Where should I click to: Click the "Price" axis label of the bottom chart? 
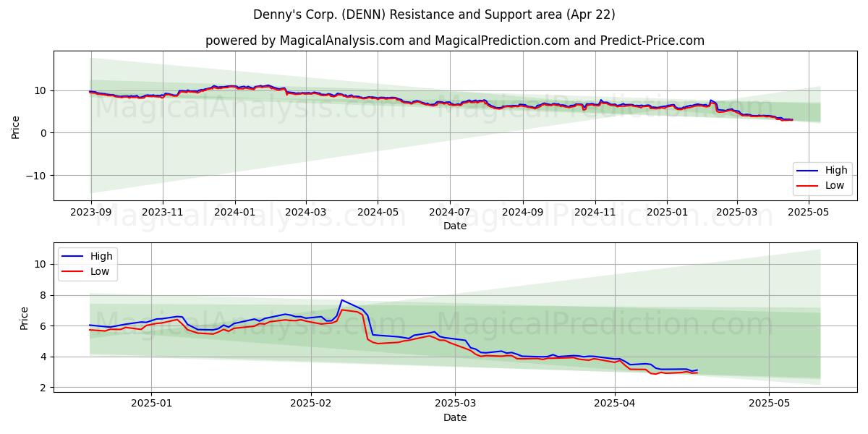[25, 318]
